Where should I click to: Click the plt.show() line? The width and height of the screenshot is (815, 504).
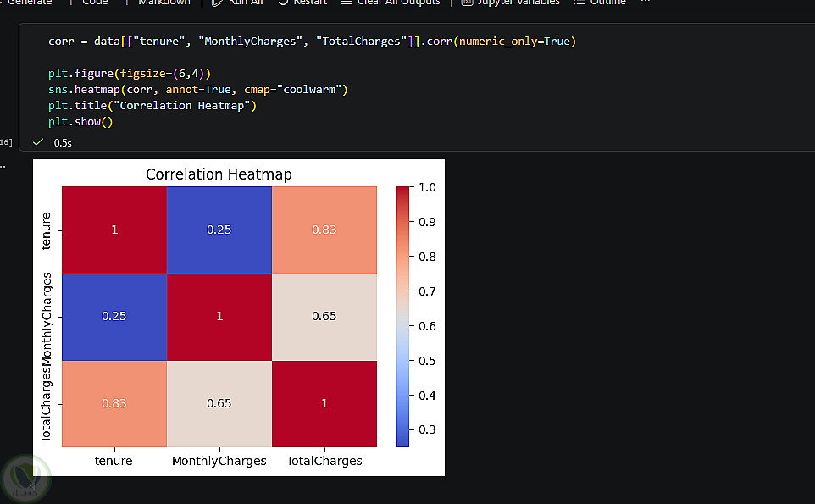coord(80,122)
